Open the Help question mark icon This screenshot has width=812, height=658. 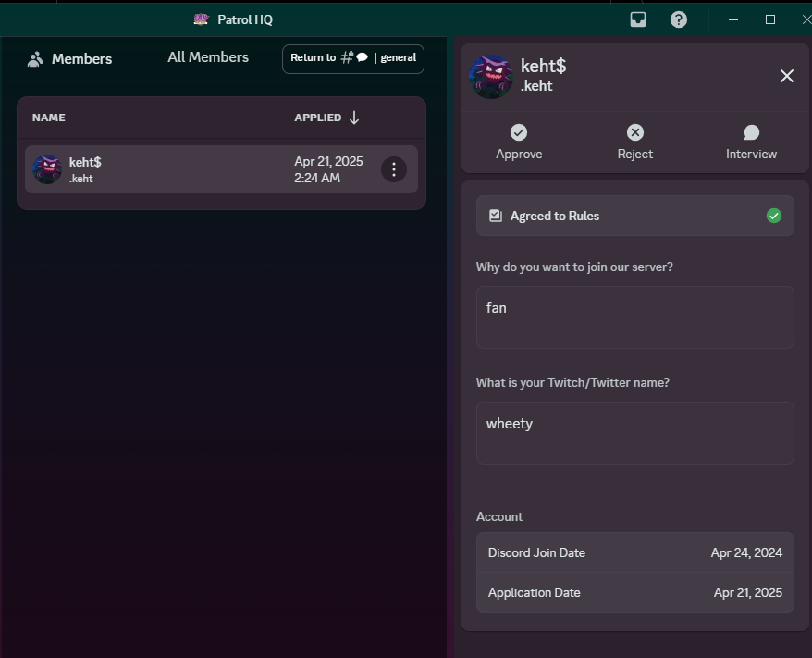tap(679, 19)
